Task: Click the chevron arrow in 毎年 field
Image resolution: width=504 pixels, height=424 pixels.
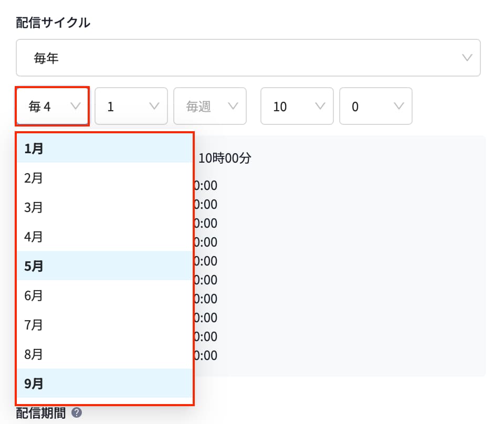Action: [x=467, y=58]
